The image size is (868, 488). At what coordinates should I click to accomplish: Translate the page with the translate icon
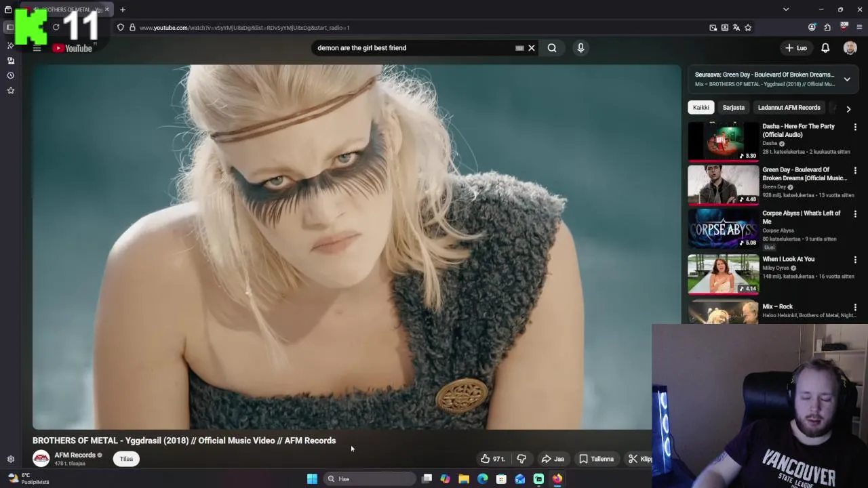736,28
